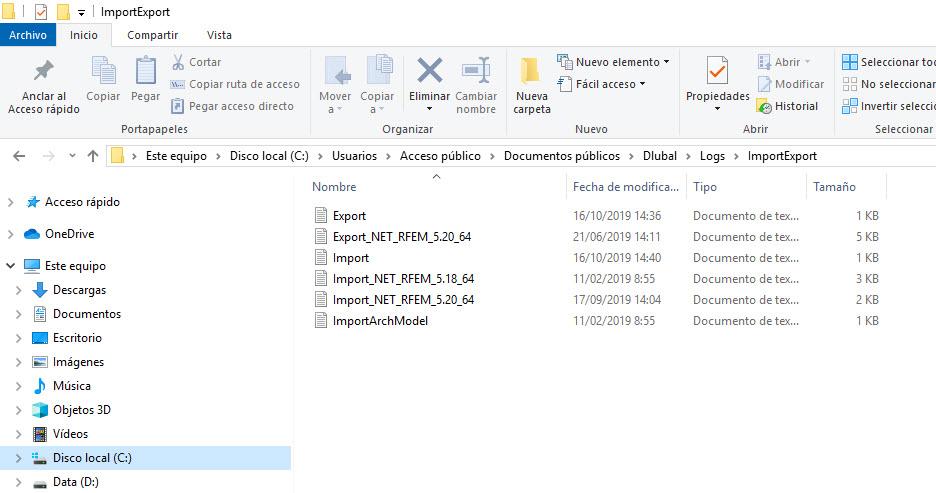Click Copiar ruta de acceso
Screen dimensions: 936x493
coord(235,84)
